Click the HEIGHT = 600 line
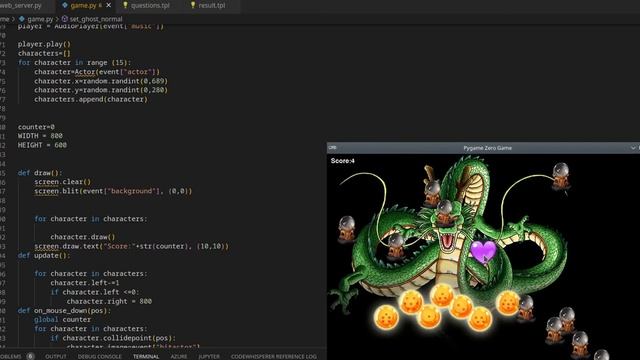 click(x=42, y=145)
